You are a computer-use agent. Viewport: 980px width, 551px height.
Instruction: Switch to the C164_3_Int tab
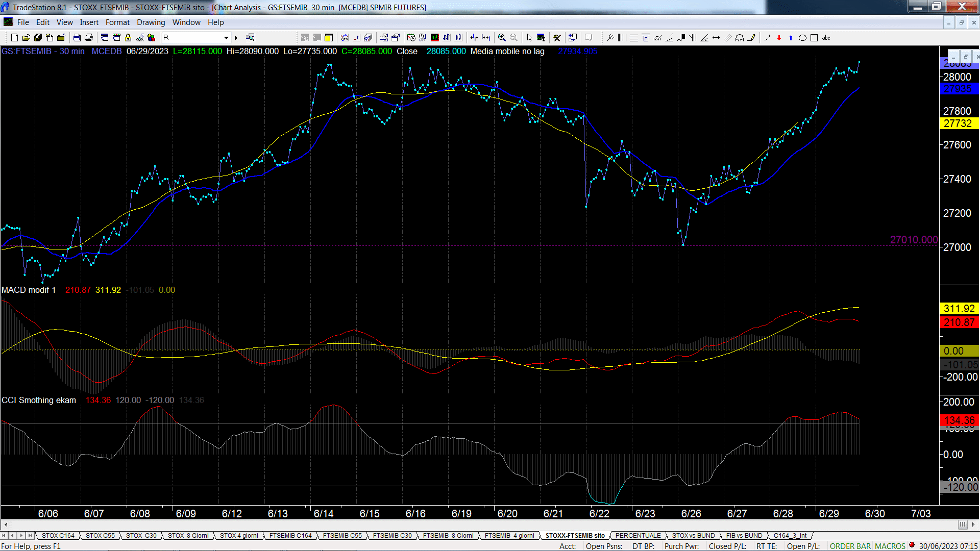(790, 535)
